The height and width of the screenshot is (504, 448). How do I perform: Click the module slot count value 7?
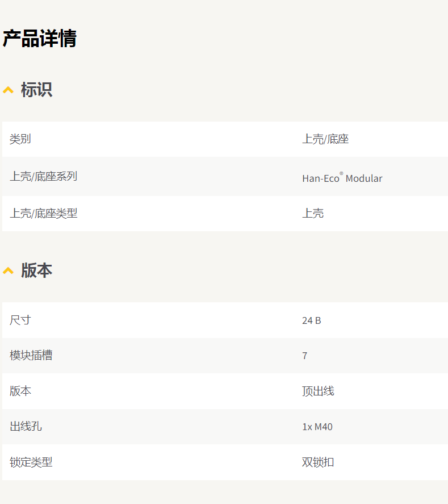(x=305, y=356)
